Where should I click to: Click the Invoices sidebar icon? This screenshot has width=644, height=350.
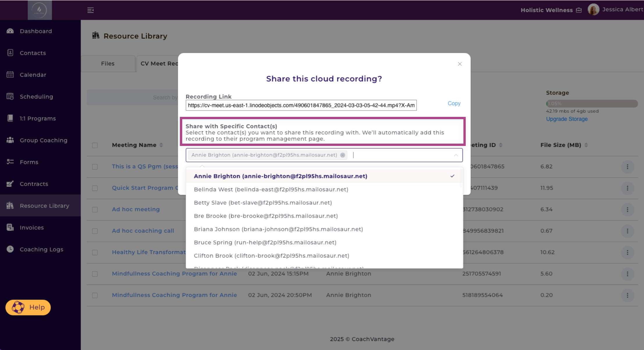[x=10, y=227]
